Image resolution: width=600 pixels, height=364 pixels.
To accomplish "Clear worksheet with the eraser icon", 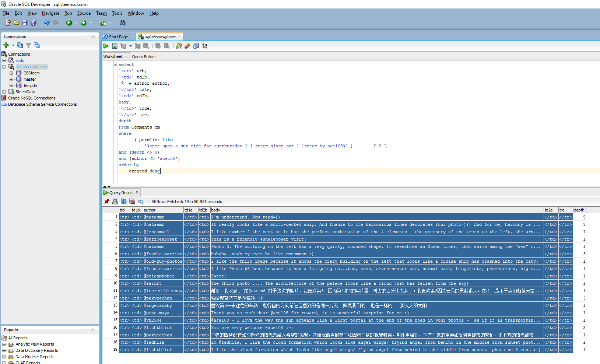I will (x=187, y=46).
